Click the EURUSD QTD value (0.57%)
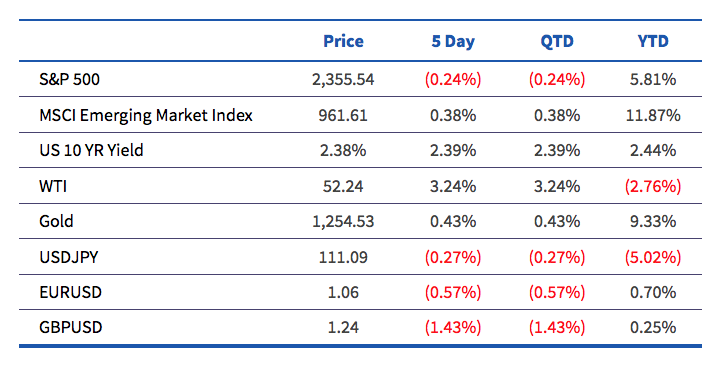719x377 pixels. [x=557, y=292]
